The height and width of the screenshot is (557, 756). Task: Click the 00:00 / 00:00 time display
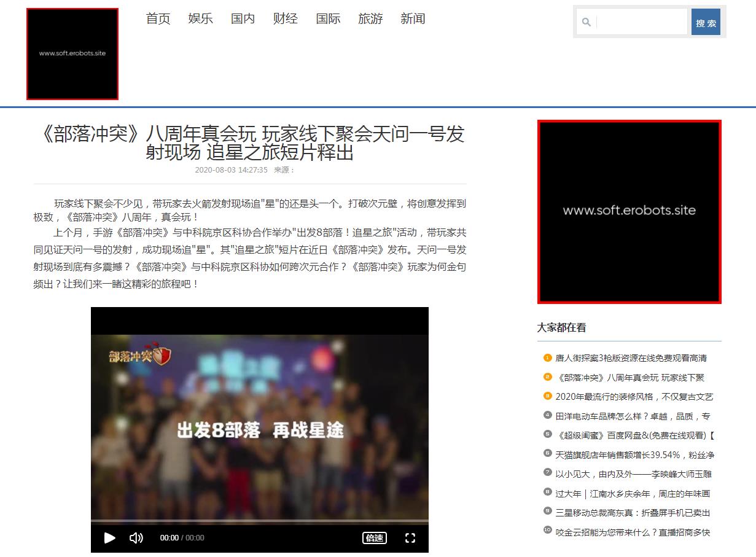(x=182, y=538)
